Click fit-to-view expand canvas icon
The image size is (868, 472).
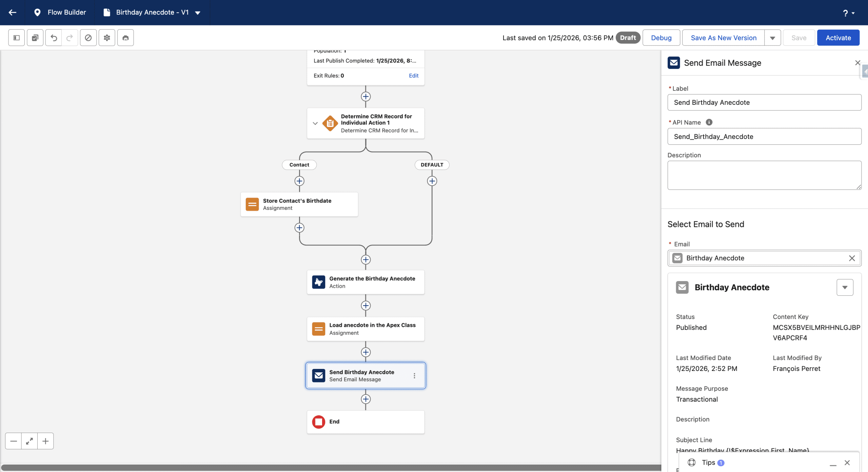point(29,441)
